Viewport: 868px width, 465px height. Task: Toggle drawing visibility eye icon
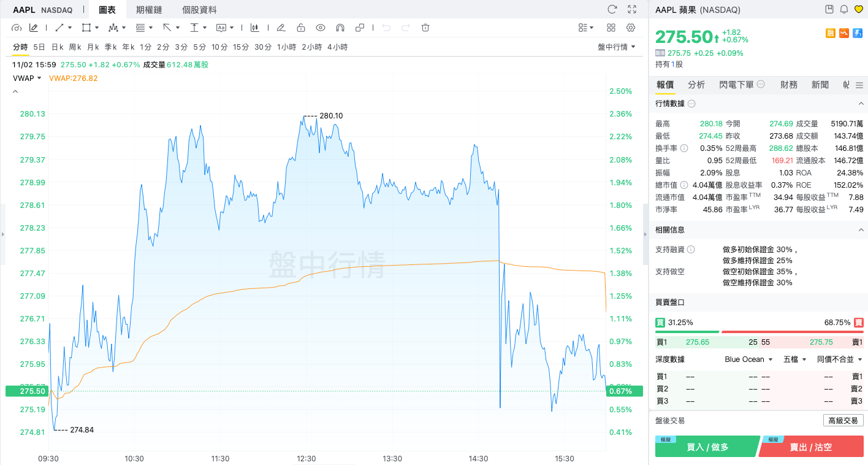point(320,28)
